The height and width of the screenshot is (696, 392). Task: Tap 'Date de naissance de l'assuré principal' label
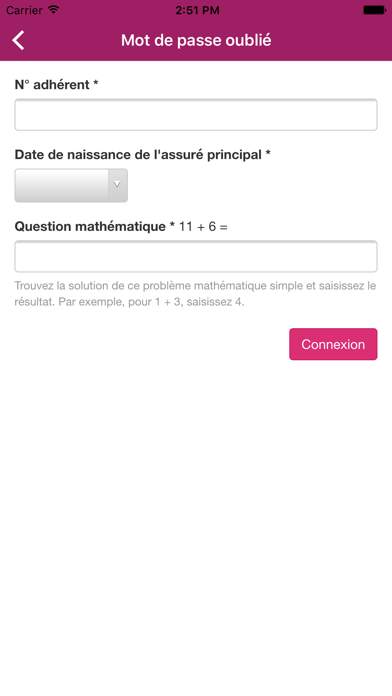pyautogui.click(x=138, y=155)
